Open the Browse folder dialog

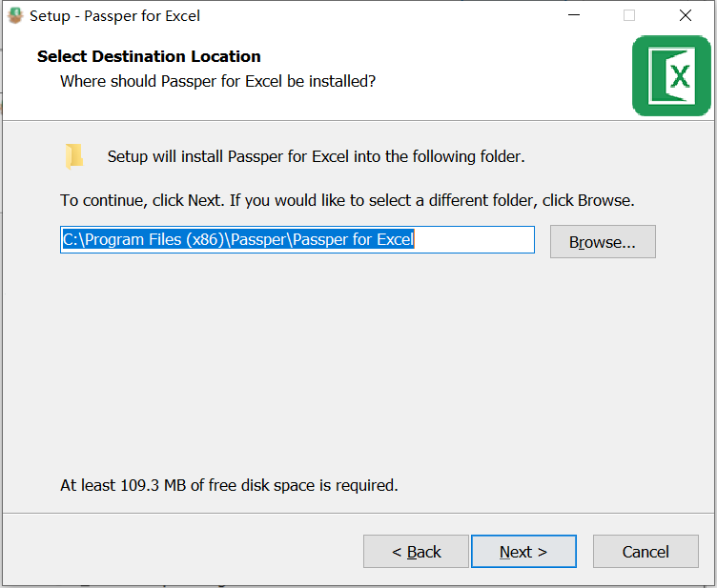point(603,242)
